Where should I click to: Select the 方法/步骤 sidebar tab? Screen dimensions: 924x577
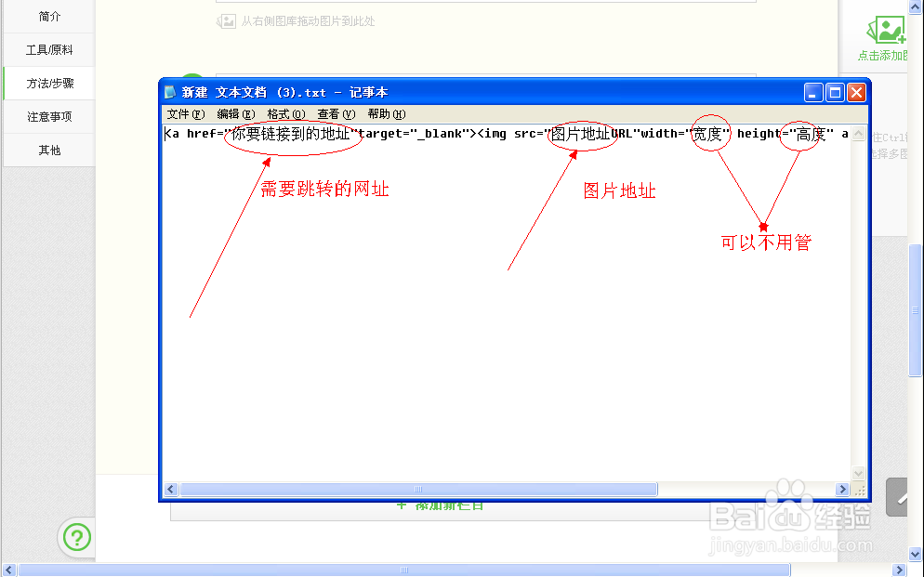click(x=49, y=84)
